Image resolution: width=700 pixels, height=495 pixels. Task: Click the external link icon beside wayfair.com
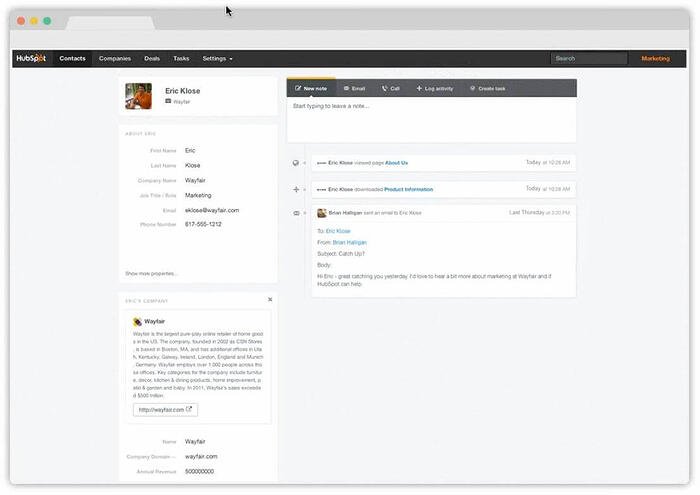(189, 409)
